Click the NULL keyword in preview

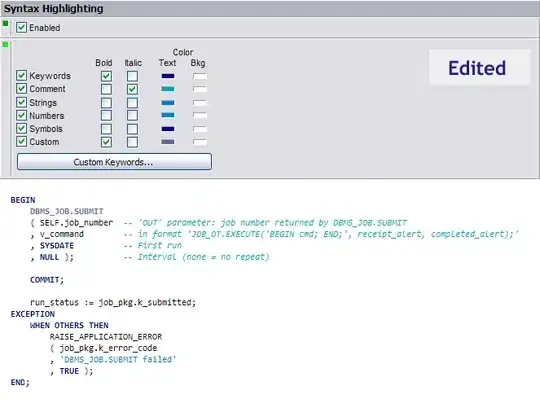49,257
